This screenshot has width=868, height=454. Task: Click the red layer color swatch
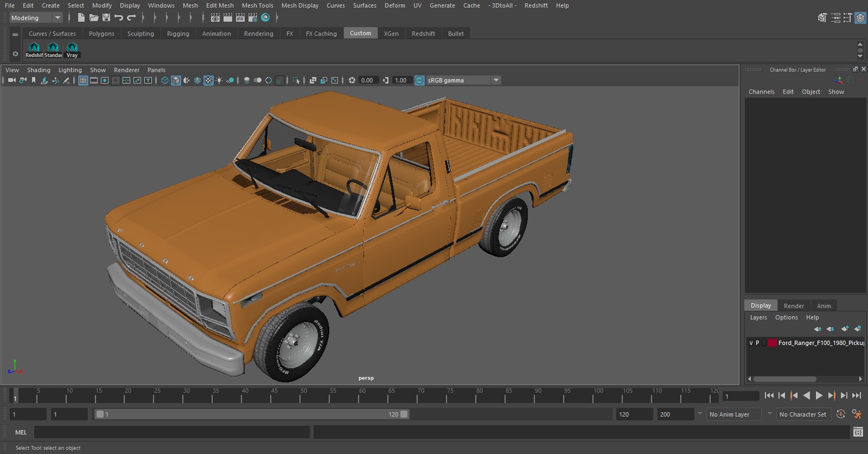772,343
